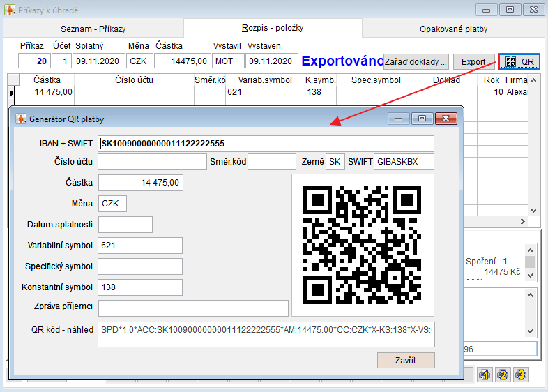The width and height of the screenshot is (548, 392).
Task: Click the Směr.kód input field
Action: pyautogui.click(x=272, y=162)
